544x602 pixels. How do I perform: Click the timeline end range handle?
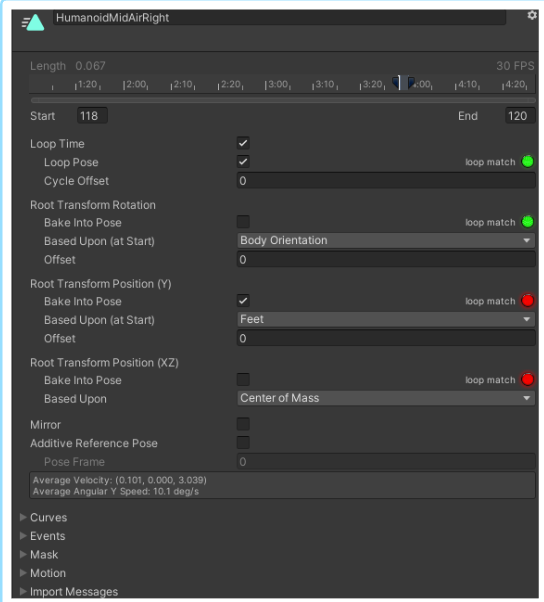411,83
